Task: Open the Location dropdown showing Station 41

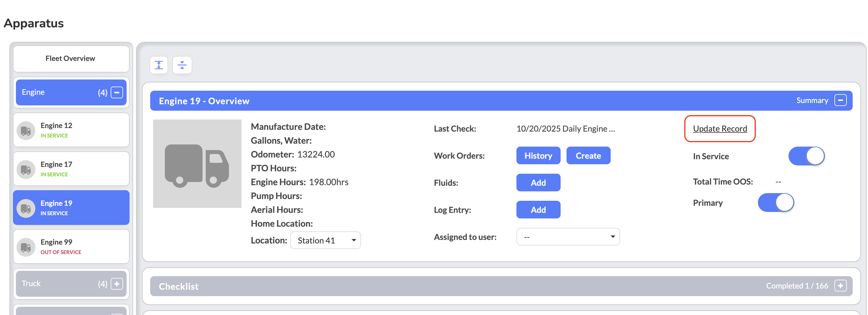Action: 325,240
